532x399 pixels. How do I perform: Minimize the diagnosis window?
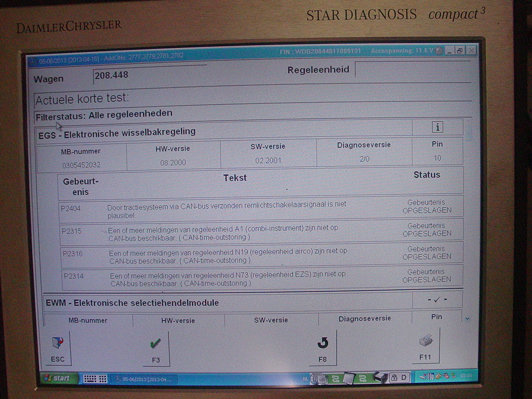point(449,51)
